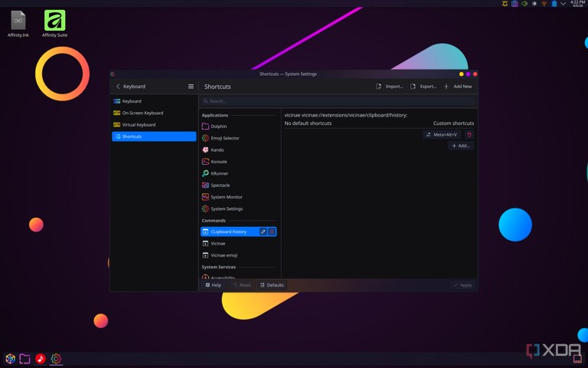Go back using the Keyboard header arrow
The image size is (588, 368).
coord(118,87)
